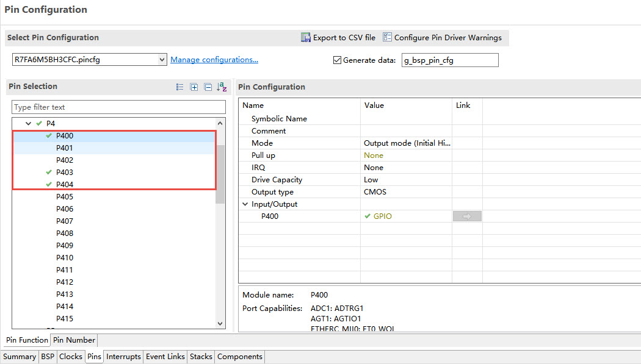Select pin P412 in the tree
The width and height of the screenshot is (641, 364).
coord(65,282)
